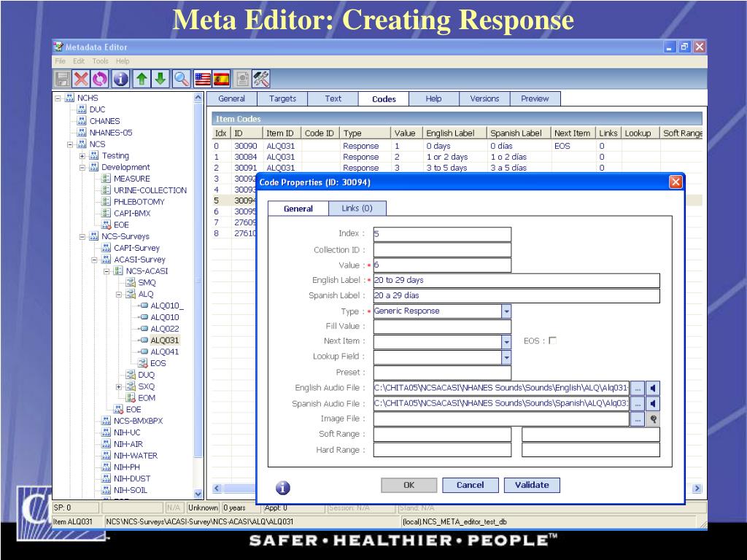The height and width of the screenshot is (560, 747).
Task: Switch to the Versions tab
Action: click(x=484, y=98)
